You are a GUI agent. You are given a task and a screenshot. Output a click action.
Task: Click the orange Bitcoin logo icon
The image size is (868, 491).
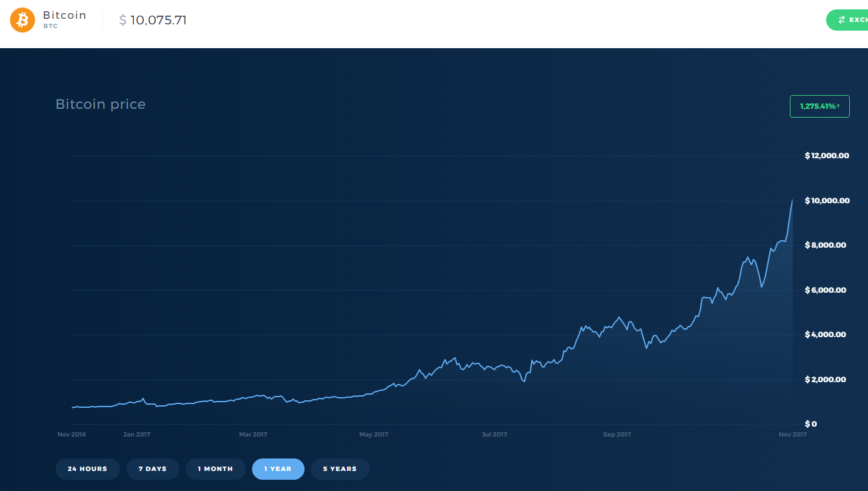23,20
